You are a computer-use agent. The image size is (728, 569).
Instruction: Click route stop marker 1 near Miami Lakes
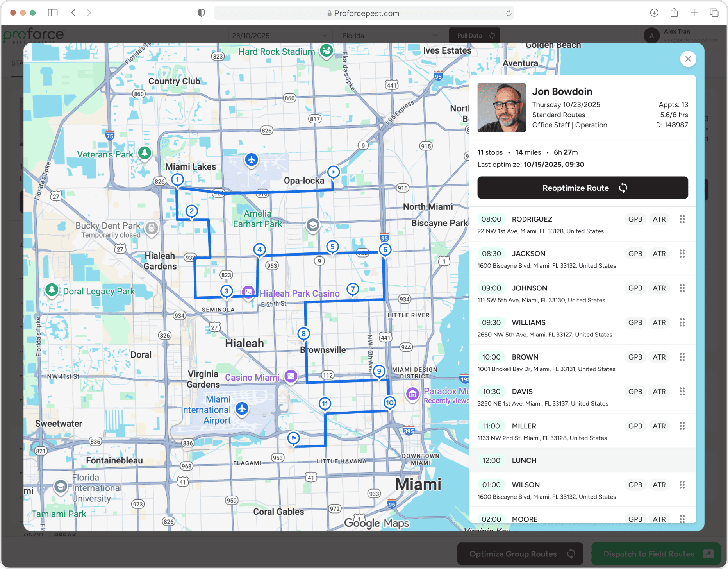[178, 180]
